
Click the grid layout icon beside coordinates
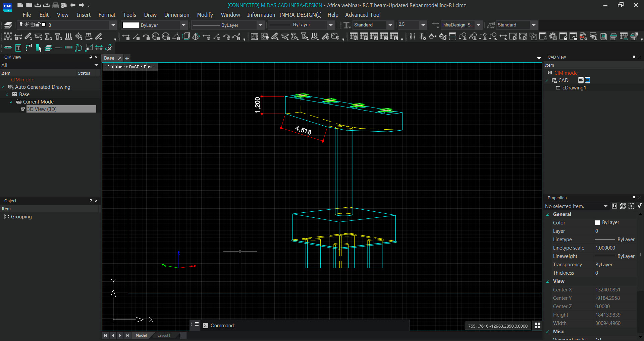click(537, 326)
